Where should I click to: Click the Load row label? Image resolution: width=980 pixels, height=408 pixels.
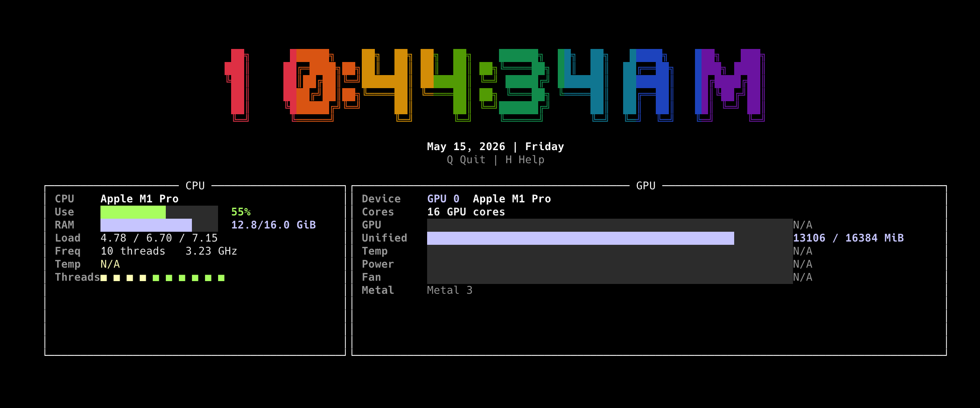pos(68,238)
